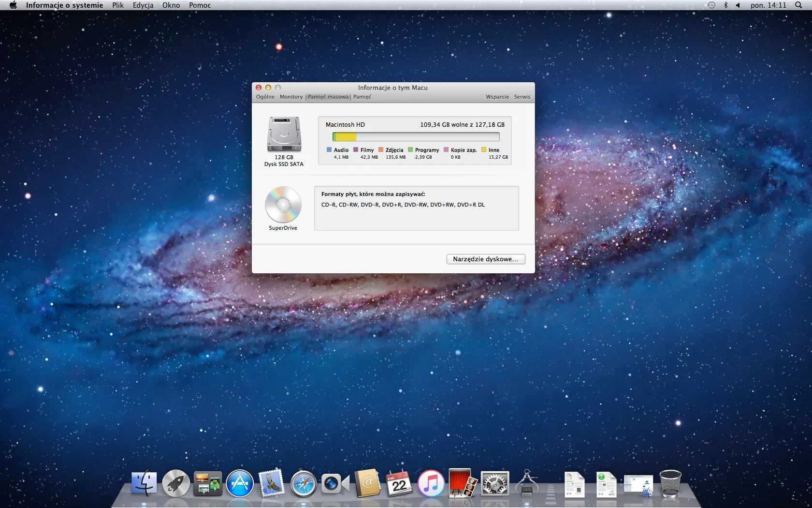
Task: Click the Narzędzie dyskowe... button
Action: 486,259
